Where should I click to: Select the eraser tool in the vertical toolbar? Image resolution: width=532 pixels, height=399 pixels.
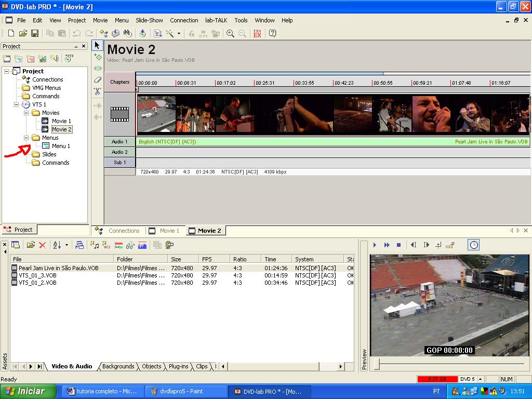click(98, 79)
